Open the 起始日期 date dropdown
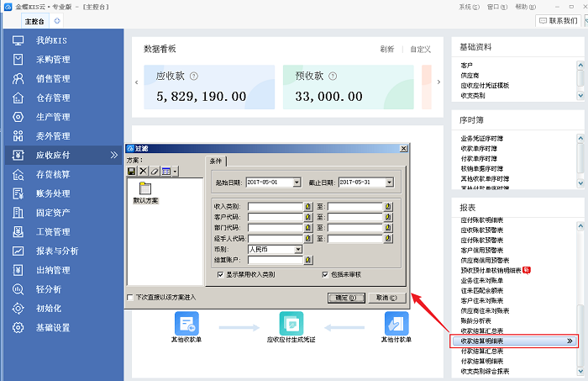Image resolution: width=588 pixels, height=381 pixels. (296, 182)
